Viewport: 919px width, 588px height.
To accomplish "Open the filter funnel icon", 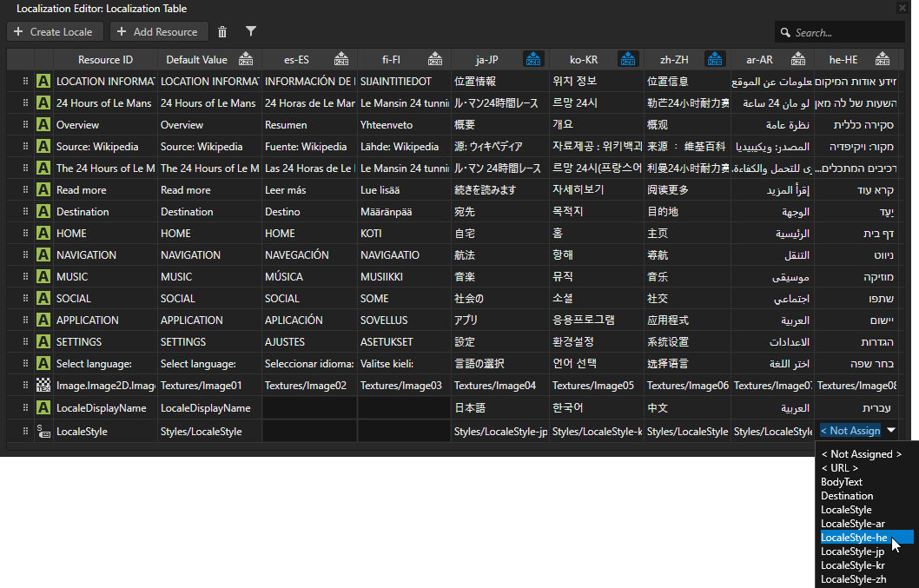I will [251, 32].
